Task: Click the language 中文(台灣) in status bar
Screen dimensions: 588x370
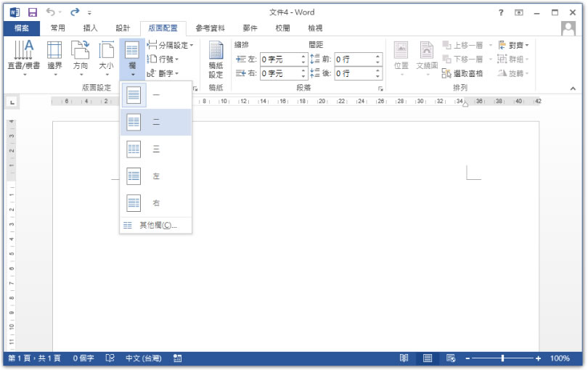Action: pos(144,358)
